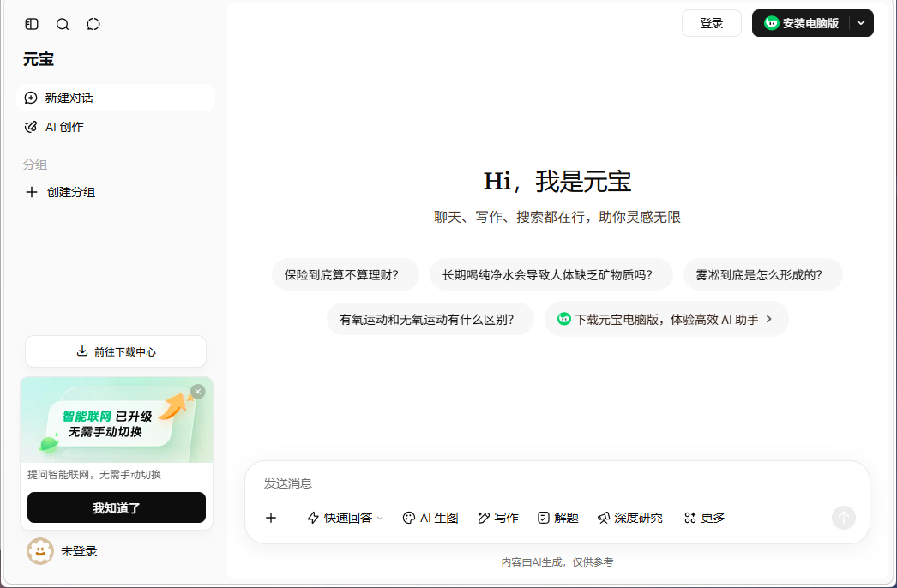Expand the install options dropdown arrow
This screenshot has height=588, width=897.
pos(862,23)
